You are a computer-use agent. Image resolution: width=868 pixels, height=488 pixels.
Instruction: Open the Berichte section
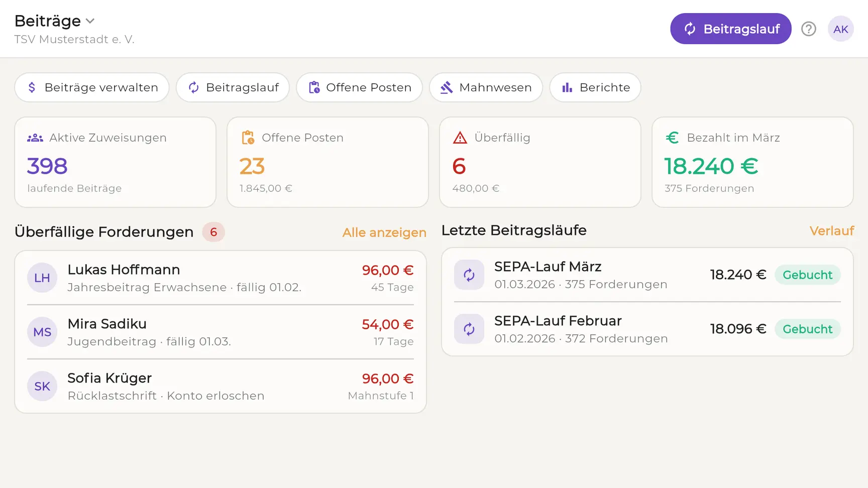click(595, 87)
